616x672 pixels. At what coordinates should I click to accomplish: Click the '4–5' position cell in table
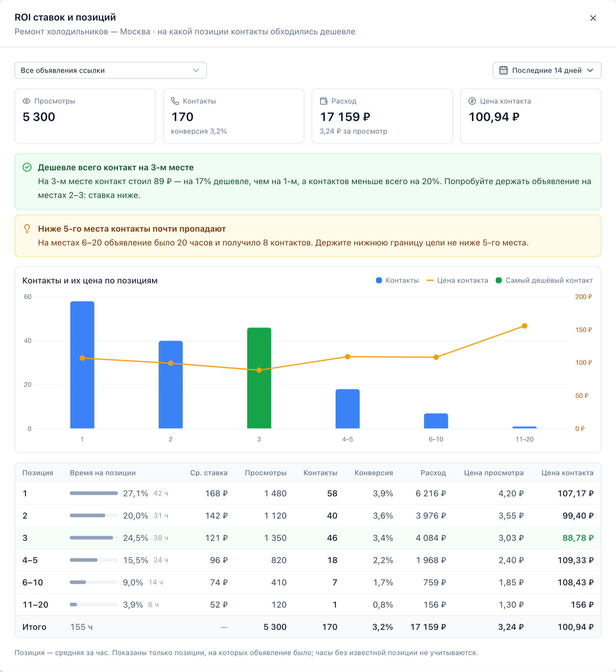[x=30, y=560]
